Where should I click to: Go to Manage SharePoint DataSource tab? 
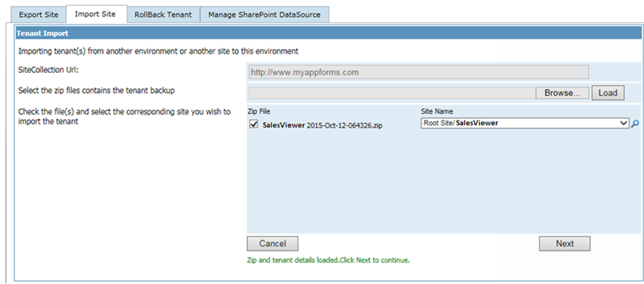tap(264, 15)
